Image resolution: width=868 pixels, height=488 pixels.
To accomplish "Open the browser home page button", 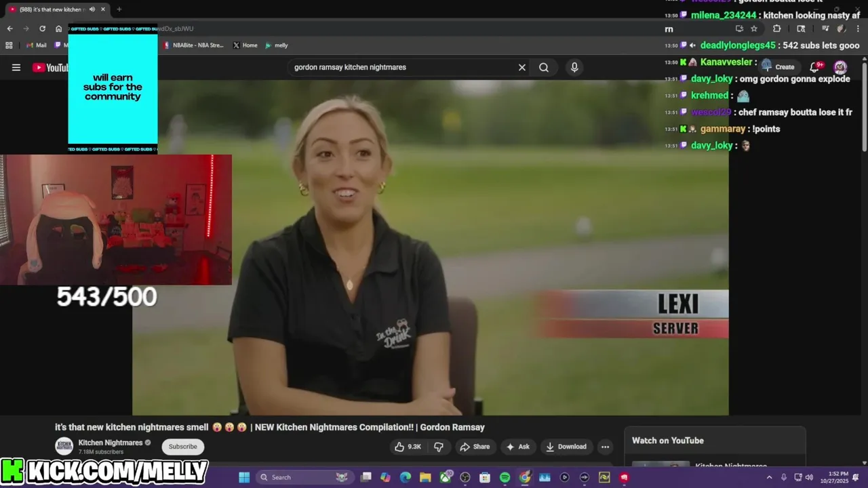I will 58,28.
